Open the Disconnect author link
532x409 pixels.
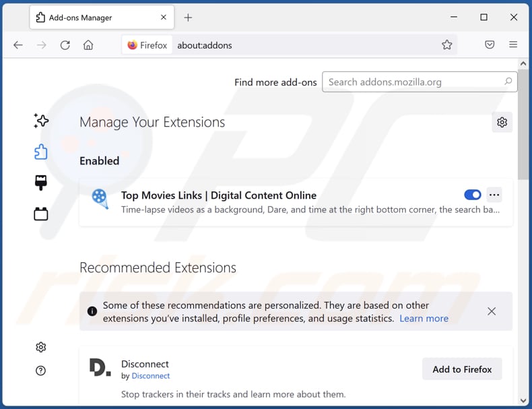[151, 376]
